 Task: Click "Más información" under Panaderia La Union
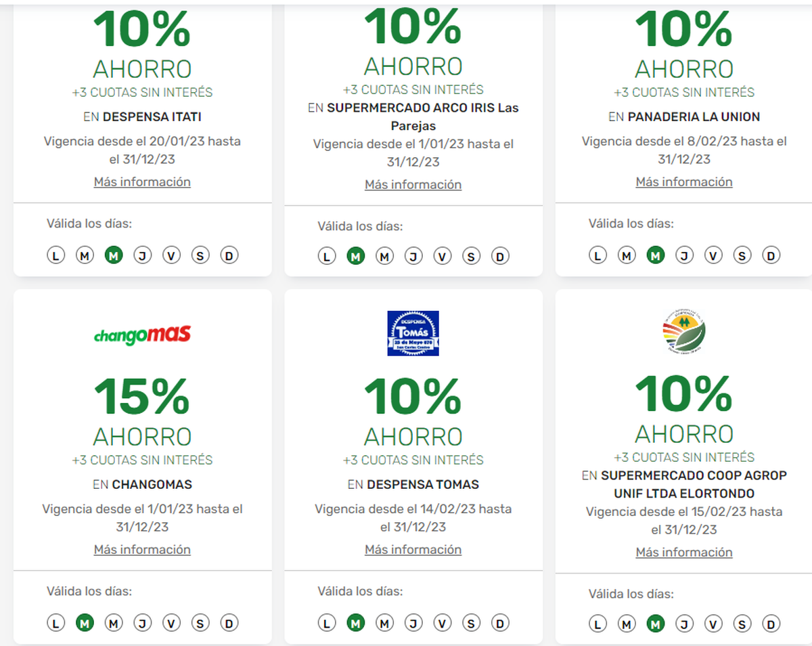coord(683,181)
